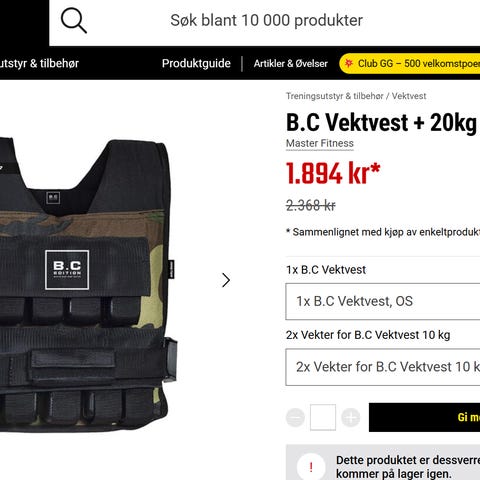Click the black Gi meg button

point(424,417)
